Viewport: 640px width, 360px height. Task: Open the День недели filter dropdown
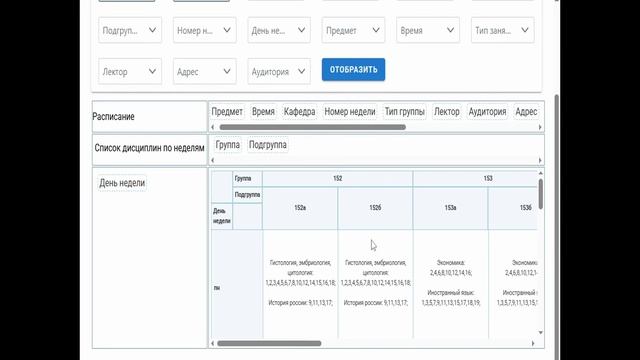pyautogui.click(x=279, y=30)
